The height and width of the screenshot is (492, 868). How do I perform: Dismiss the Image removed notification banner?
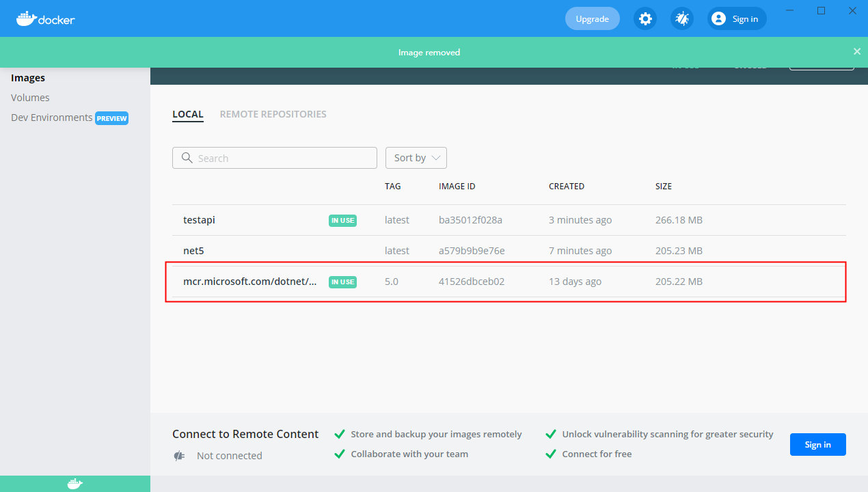857,51
